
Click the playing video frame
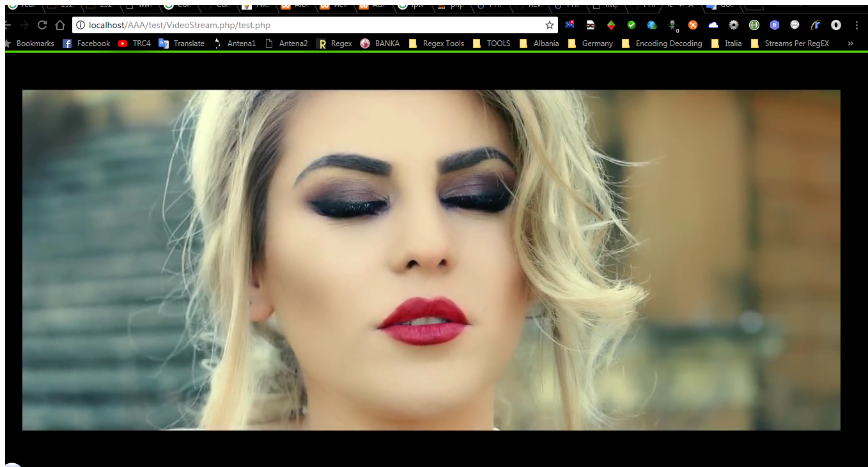[x=431, y=260]
